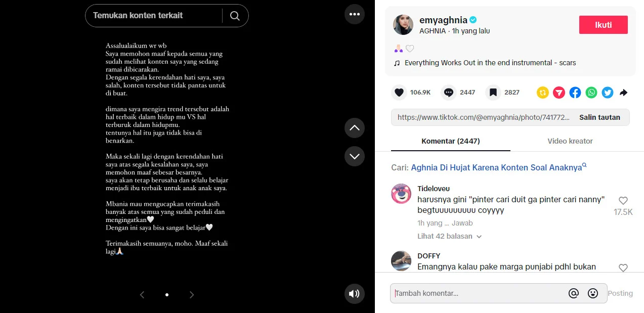Share post to Facebook
The height and width of the screenshot is (313, 644).
click(x=575, y=93)
